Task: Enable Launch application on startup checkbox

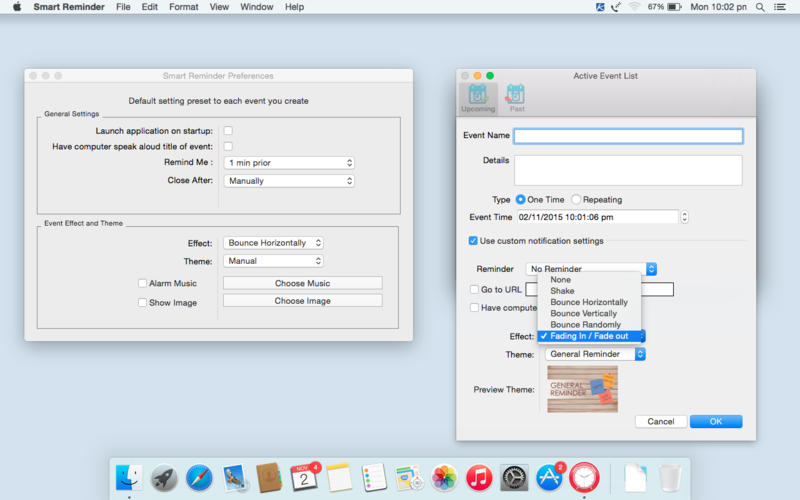Action: 228,131
